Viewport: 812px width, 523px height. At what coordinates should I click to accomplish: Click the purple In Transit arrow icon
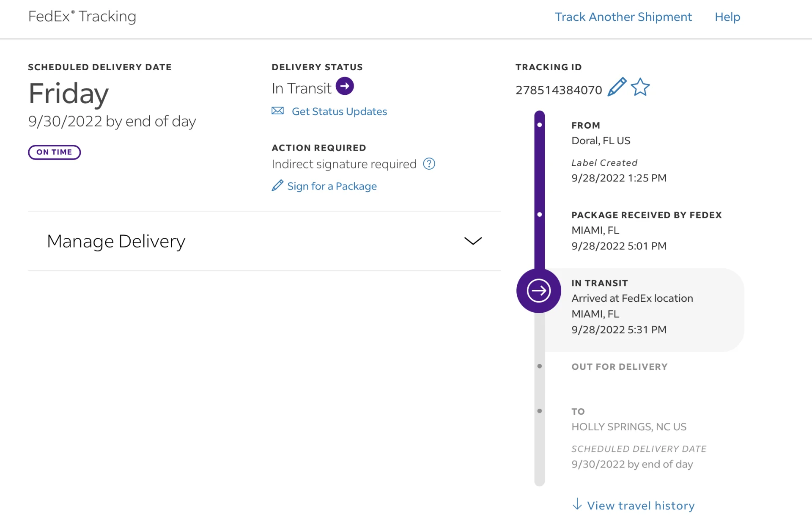point(345,86)
